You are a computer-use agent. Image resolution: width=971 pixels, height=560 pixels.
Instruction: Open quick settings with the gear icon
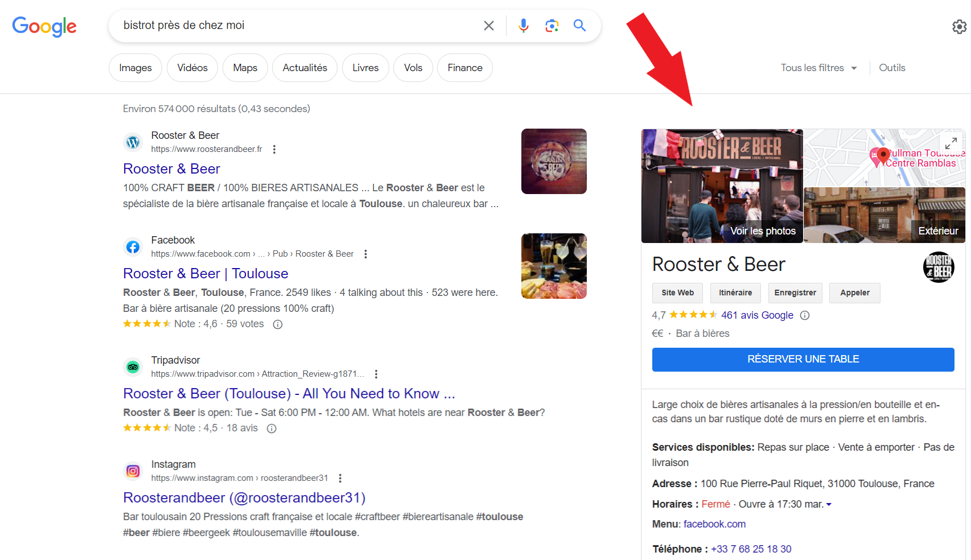pos(958,26)
